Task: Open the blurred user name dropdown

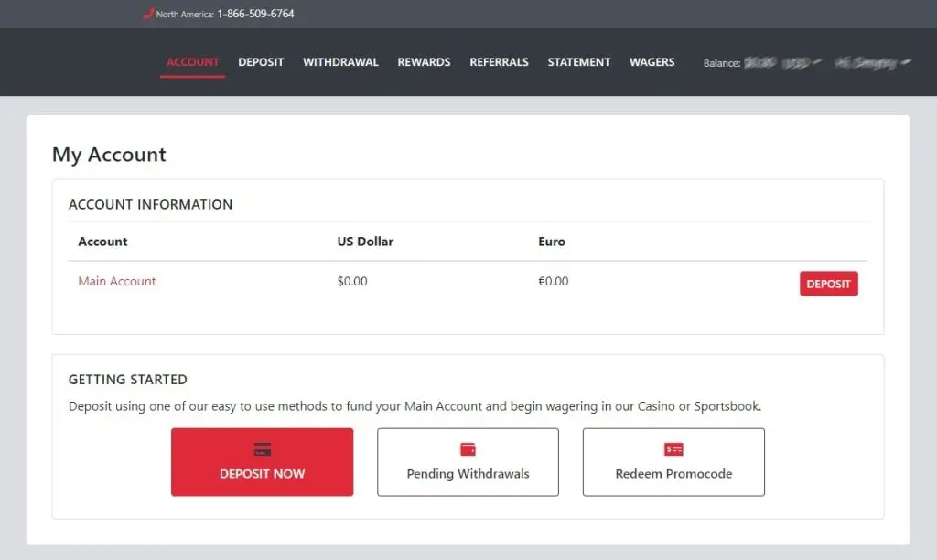Action: (873, 63)
